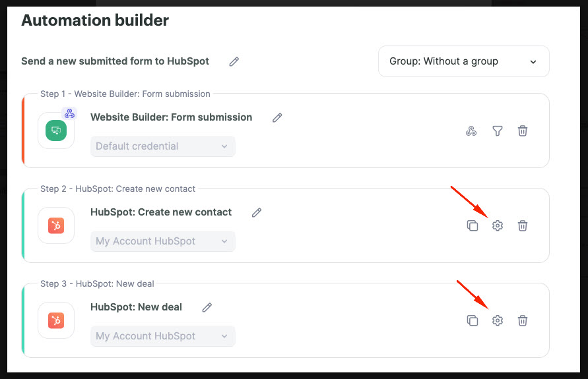588x379 pixels.
Task: Click pencil icon beside HubSpot Create new contact
Action: pos(257,212)
